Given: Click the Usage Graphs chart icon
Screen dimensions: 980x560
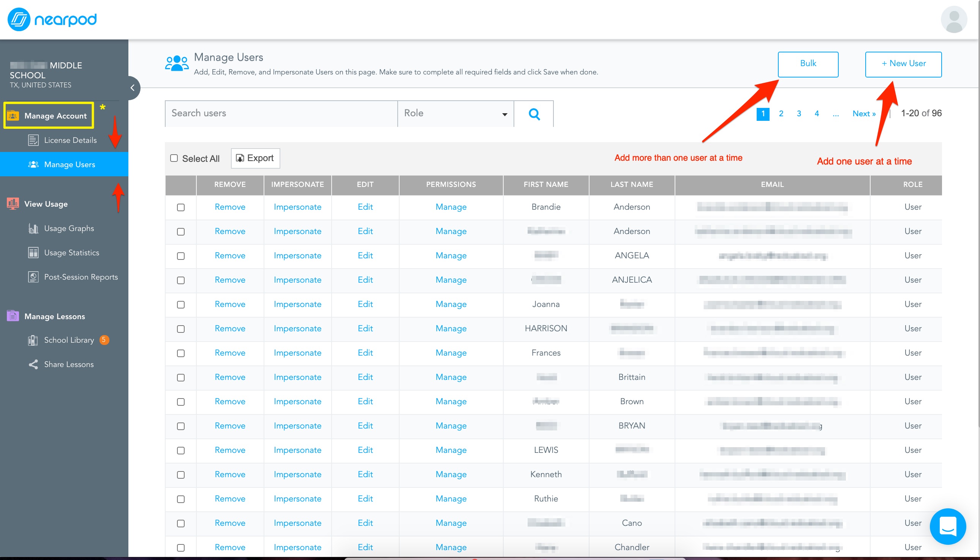Looking at the screenshot, I should [33, 228].
